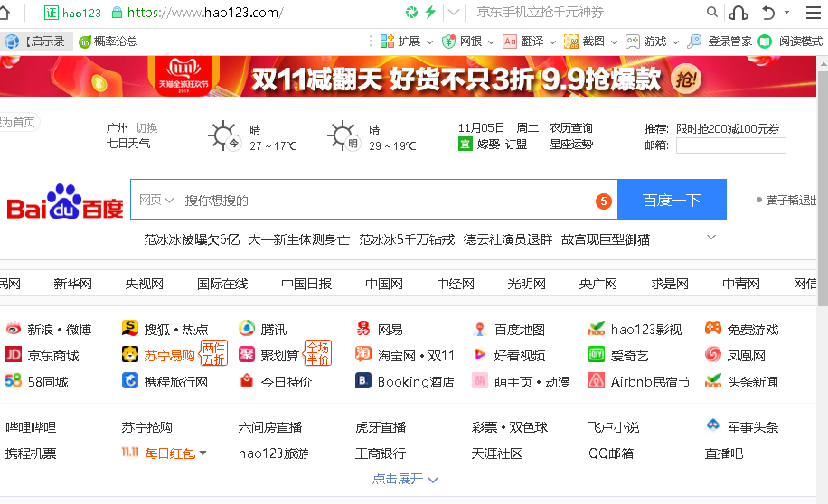Expand the 截图 dropdown arrow

coord(614,42)
